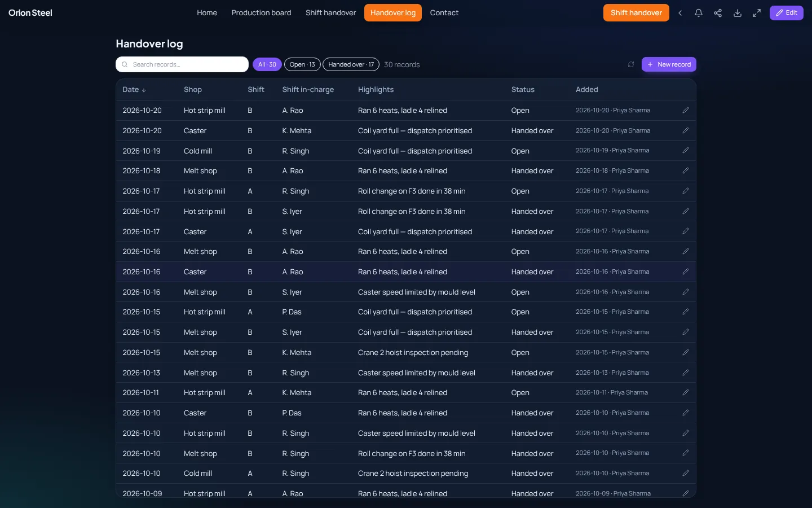Click the search magnifier icon
The height and width of the screenshot is (508, 812).
point(125,64)
